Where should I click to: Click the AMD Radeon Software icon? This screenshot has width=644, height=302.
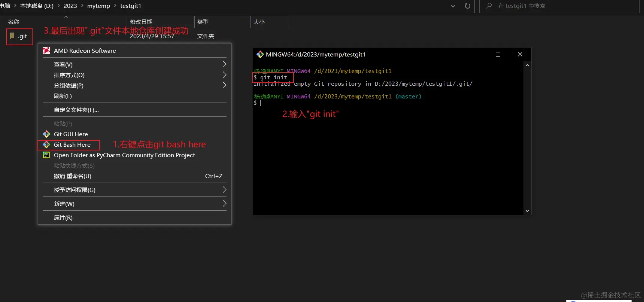(46, 51)
